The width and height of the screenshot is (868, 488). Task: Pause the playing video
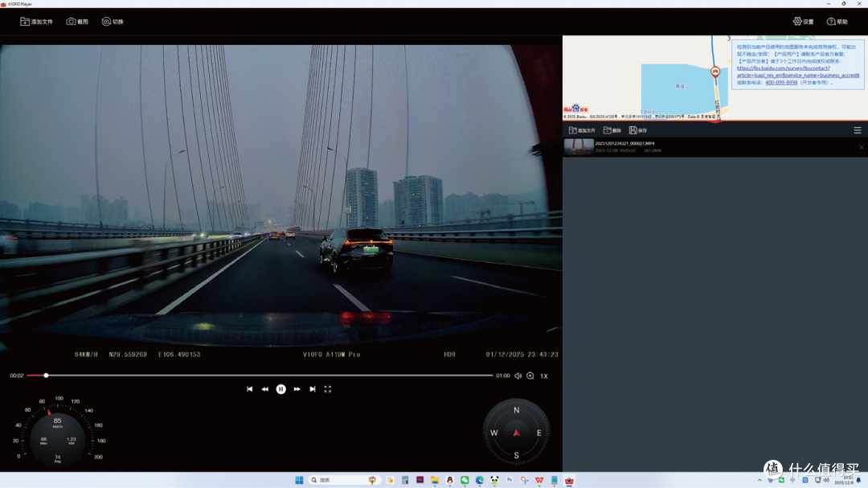click(x=281, y=389)
